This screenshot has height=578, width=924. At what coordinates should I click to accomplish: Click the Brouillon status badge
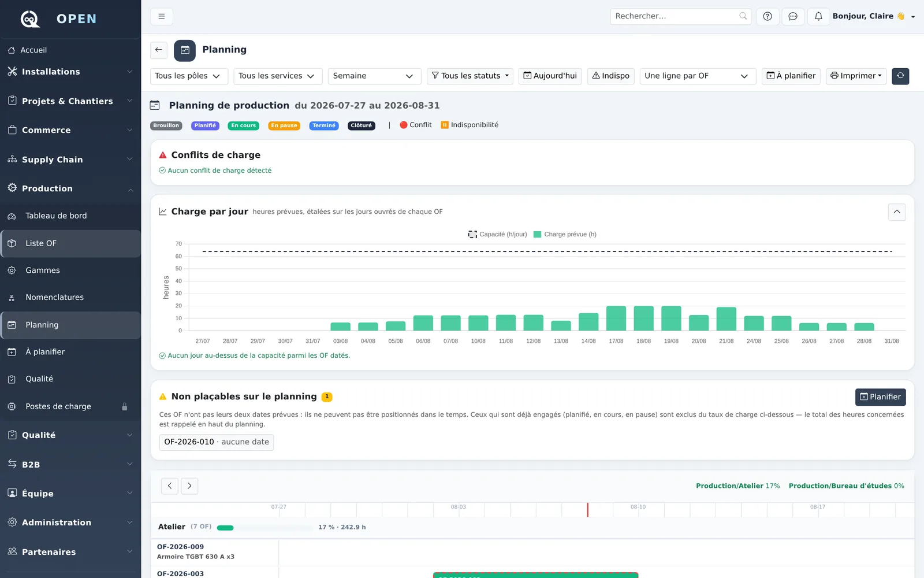[x=166, y=125]
